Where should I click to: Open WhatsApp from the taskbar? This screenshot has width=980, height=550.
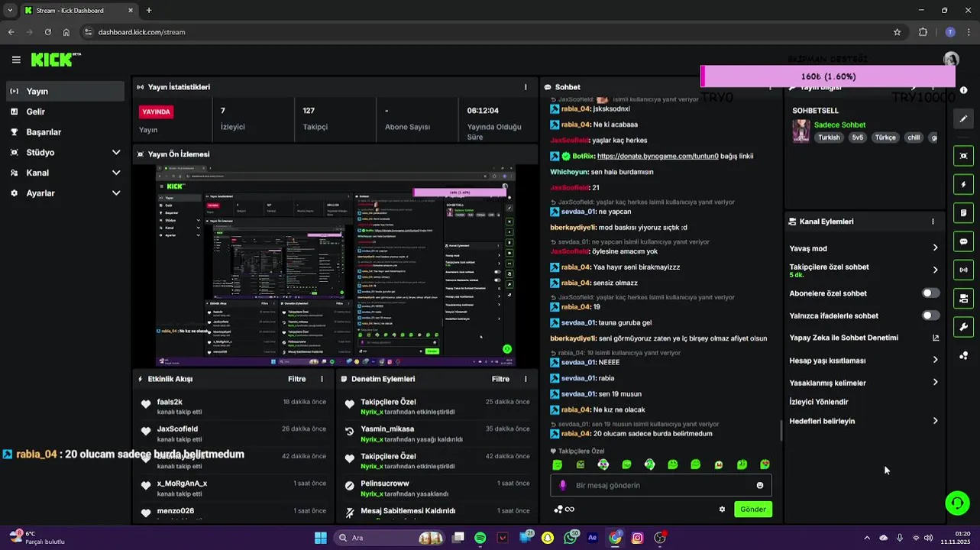click(570, 538)
